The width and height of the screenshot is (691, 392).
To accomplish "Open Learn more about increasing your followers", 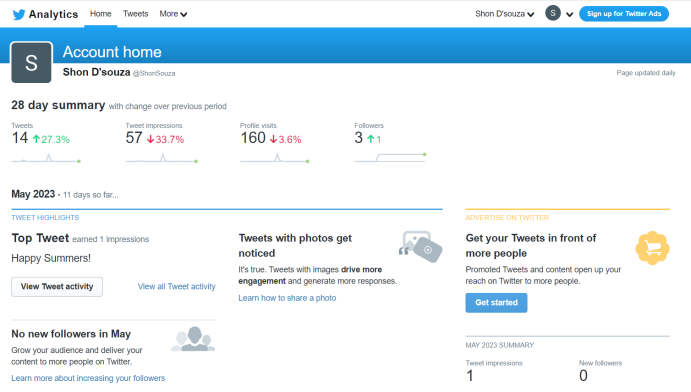I will click(88, 378).
